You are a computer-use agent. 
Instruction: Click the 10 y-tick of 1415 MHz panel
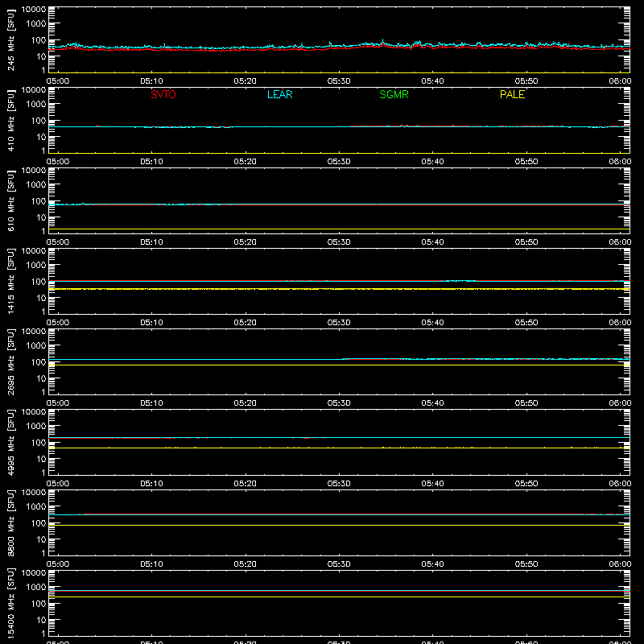(x=41, y=298)
